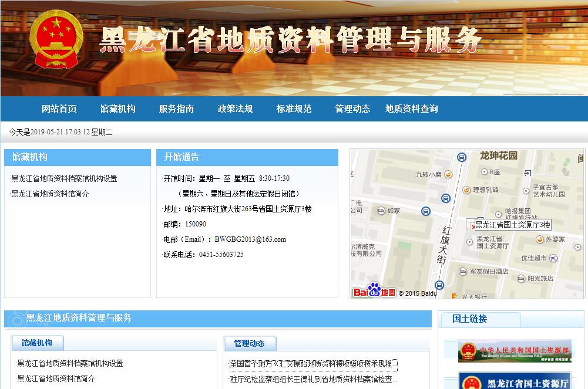Click the 开馆通告 panel header

(x=247, y=157)
